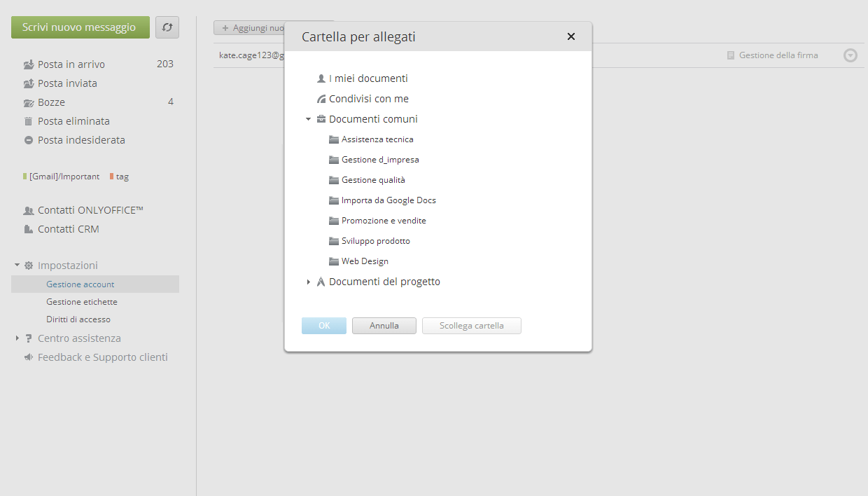This screenshot has width=868, height=496.
Task: Choose the Importa da Google Docs name
Action: click(388, 200)
